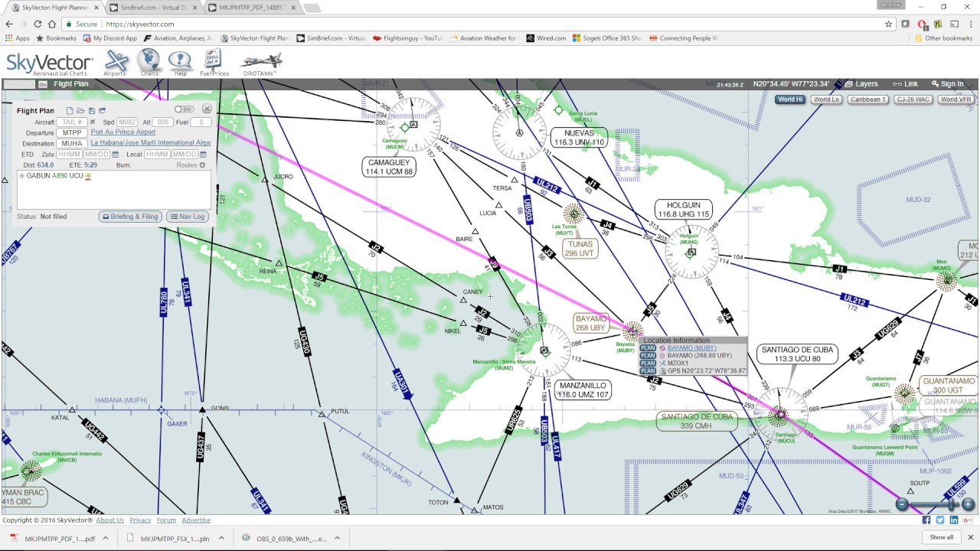Share on LinkedIn icon
This screenshot has width=980, height=551.
954,520
